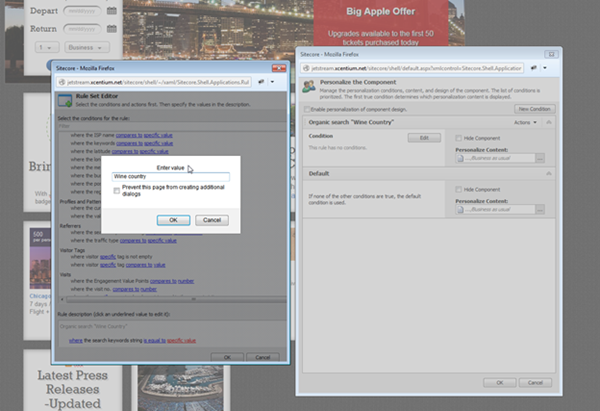Image resolution: width=600 pixels, height=411 pixels.
Task: Click content item icon in Default Personalize Content
Action: [460, 209]
